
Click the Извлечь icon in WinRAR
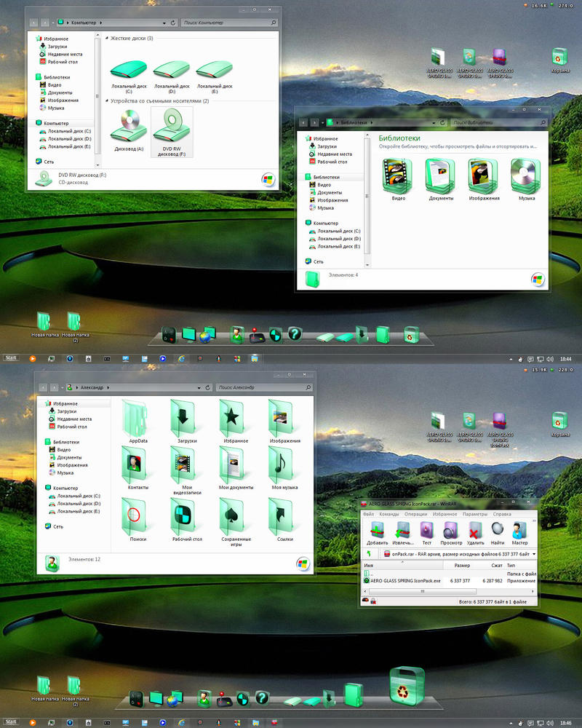coord(402,531)
